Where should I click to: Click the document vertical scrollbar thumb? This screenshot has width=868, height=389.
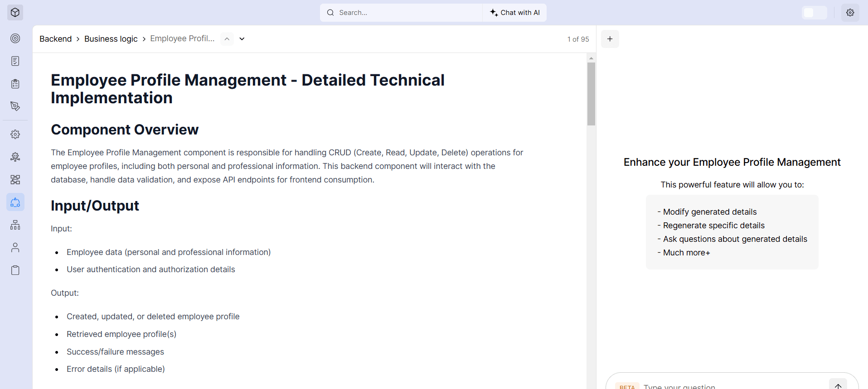(591, 94)
